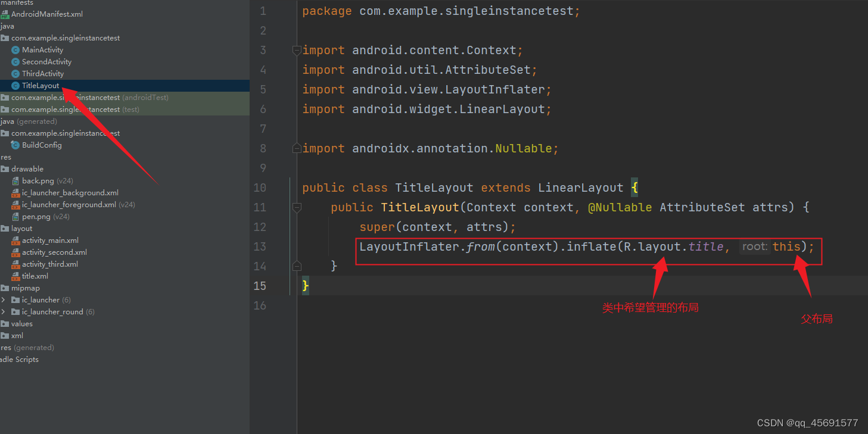
Task: Click the MainActivity class icon
Action: click(x=15, y=50)
